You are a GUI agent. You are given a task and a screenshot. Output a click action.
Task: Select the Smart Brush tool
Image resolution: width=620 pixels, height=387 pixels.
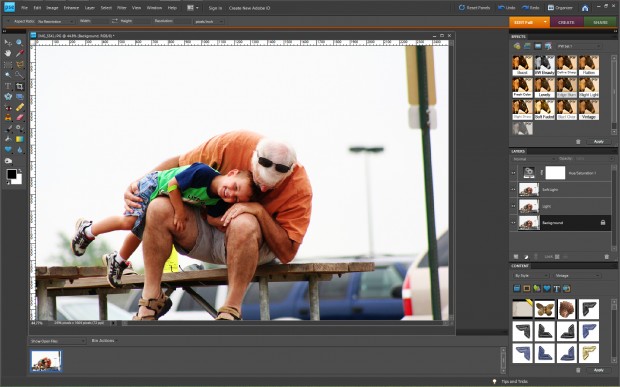point(19,128)
